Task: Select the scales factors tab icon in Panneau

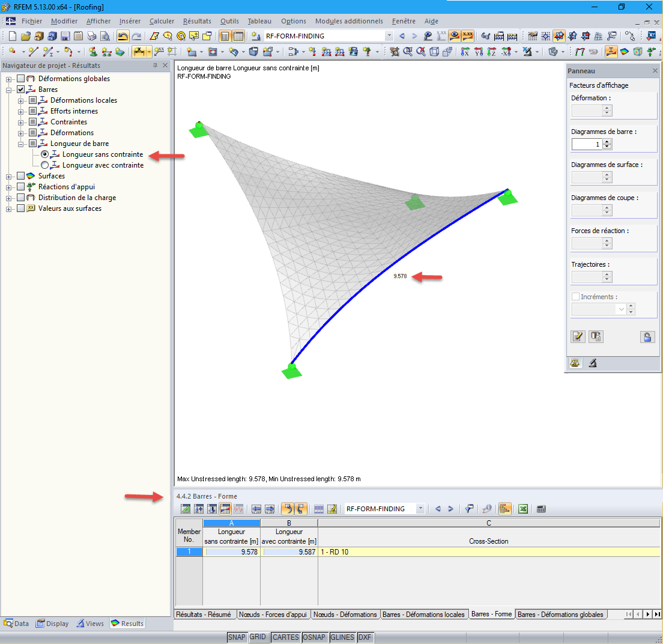Action: point(575,363)
